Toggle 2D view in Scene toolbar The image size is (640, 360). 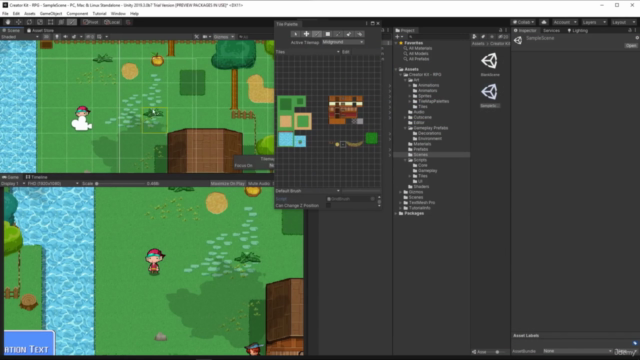coord(47,37)
